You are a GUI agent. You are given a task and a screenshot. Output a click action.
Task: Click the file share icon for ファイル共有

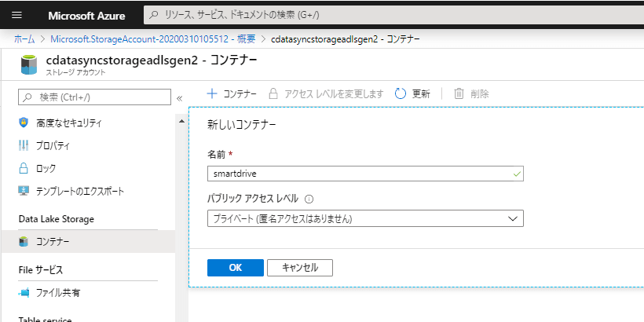point(24,293)
